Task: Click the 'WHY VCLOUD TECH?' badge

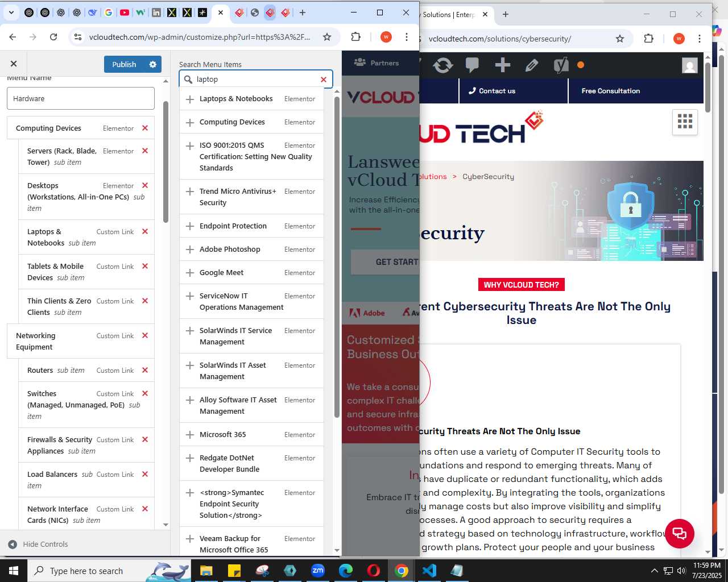Action: tap(522, 285)
